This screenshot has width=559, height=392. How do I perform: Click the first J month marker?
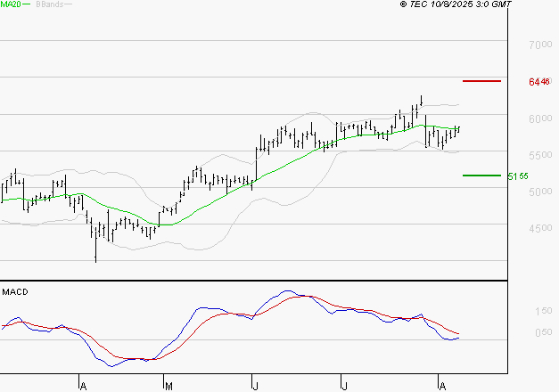255,387
